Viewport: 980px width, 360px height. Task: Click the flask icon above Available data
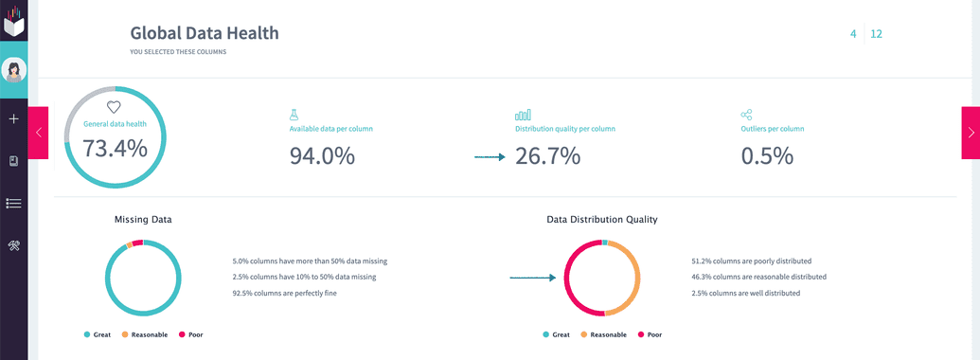(x=294, y=115)
